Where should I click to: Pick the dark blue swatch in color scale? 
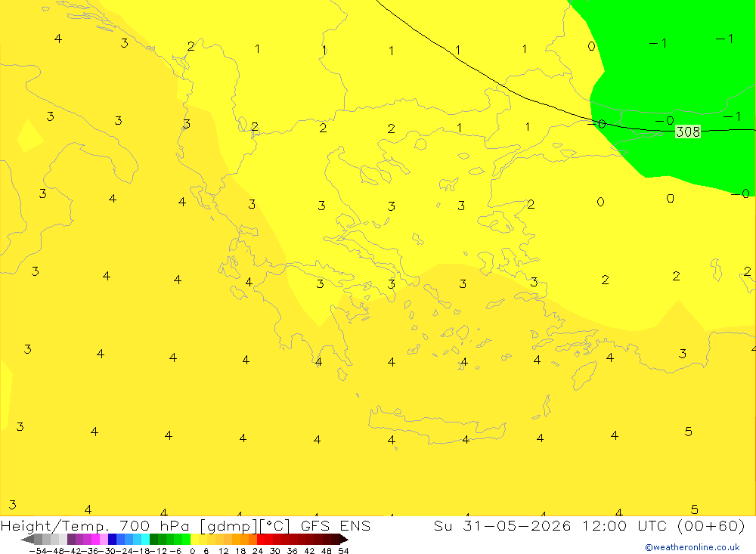[x=112, y=540]
